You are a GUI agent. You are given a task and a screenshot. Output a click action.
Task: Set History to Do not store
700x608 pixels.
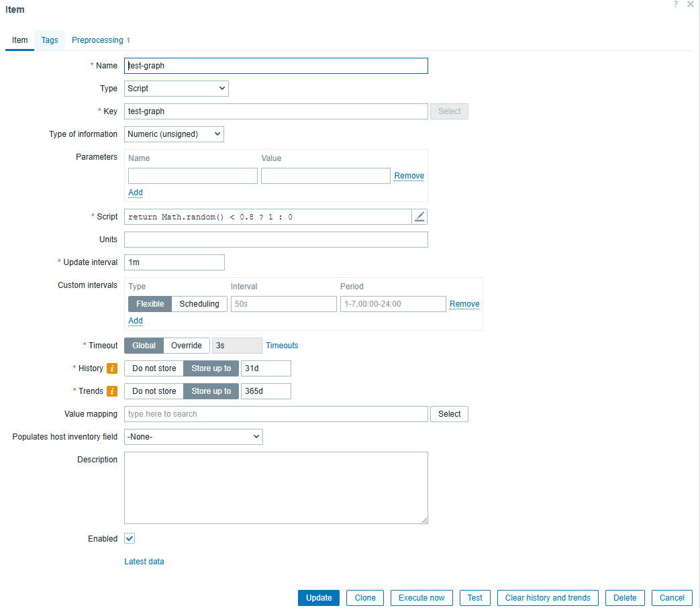154,368
